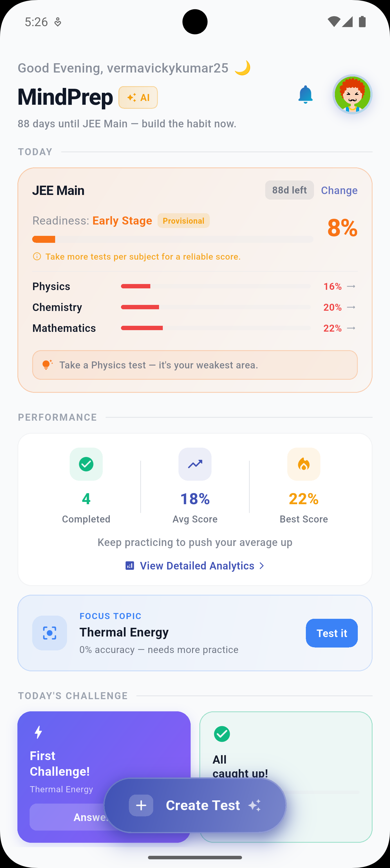390x868 pixels.
Task: Open the notifications bell
Action: point(305,95)
